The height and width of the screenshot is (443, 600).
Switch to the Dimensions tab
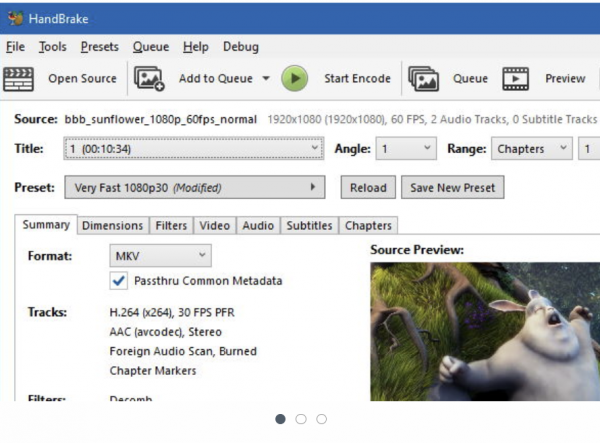[x=112, y=225]
